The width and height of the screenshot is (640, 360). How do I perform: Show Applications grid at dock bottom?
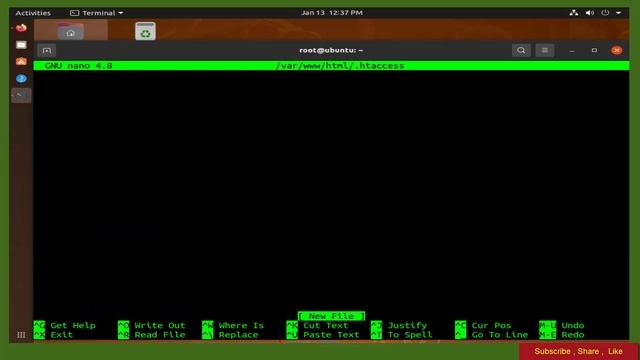pyautogui.click(x=21, y=335)
